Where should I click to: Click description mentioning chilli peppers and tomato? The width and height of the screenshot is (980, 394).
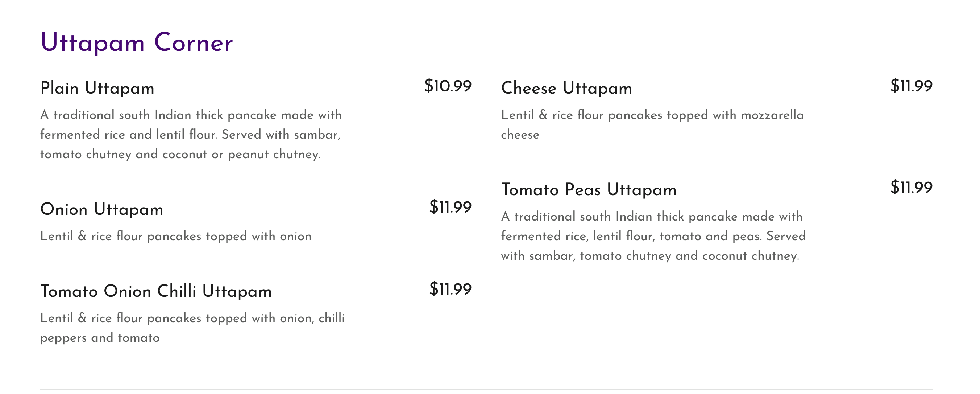coord(192,328)
